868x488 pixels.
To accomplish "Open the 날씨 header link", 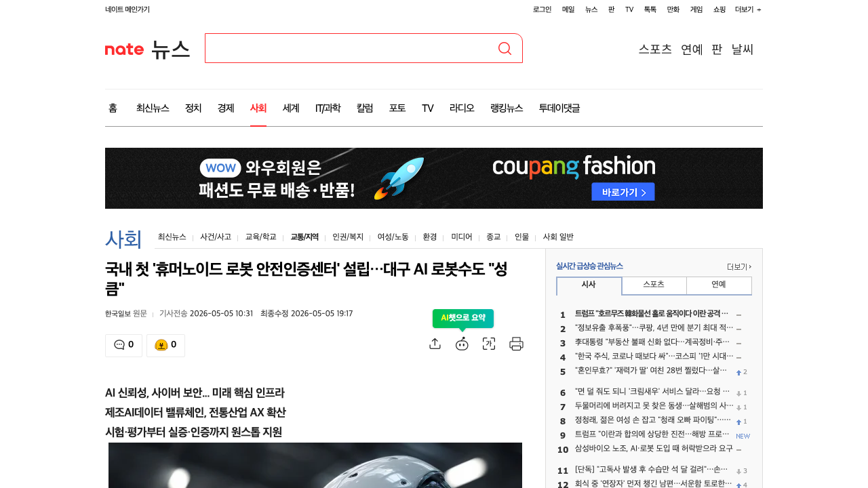I will 743,49.
